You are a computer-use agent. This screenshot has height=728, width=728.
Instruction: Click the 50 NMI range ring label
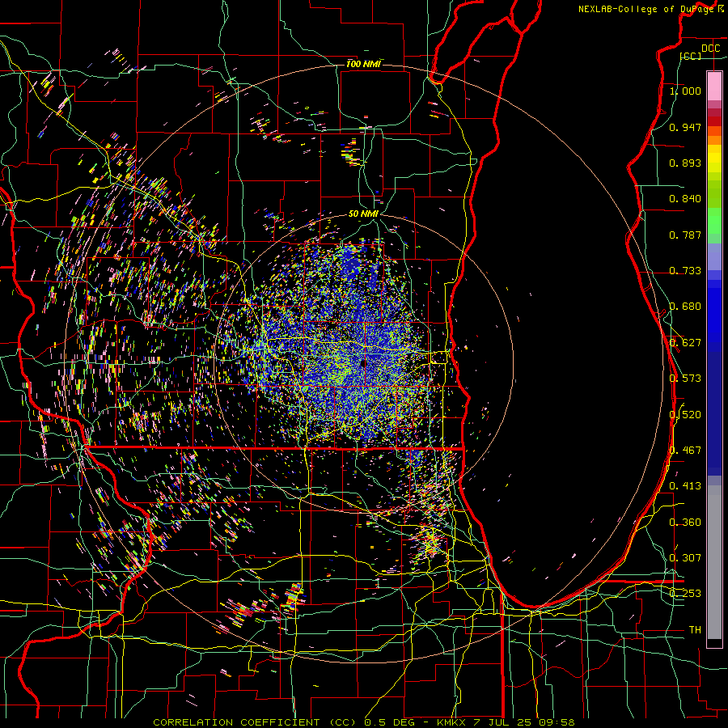coord(363,214)
